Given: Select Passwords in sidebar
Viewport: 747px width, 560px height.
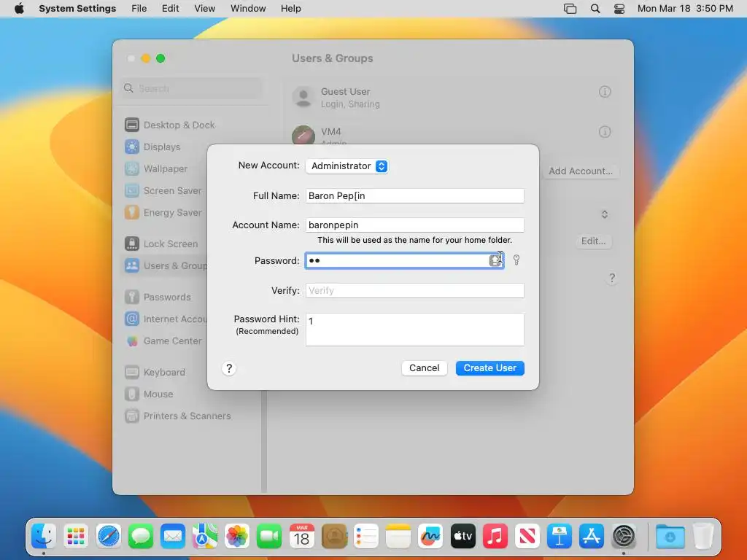Looking at the screenshot, I should 158,297.
